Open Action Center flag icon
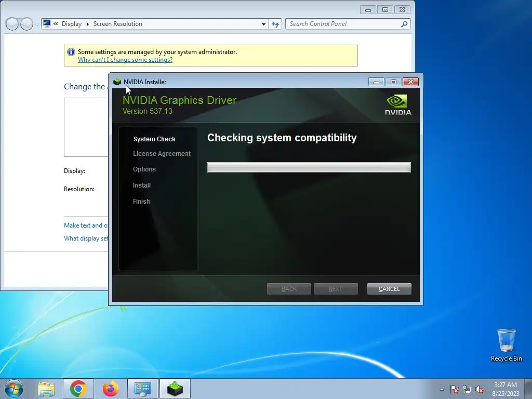Screen dimensions: 532x399 [x=455, y=389]
